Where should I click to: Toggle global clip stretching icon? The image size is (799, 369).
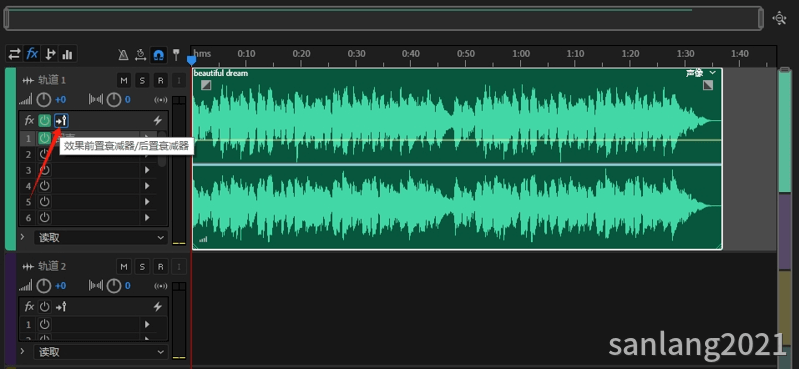(x=141, y=55)
